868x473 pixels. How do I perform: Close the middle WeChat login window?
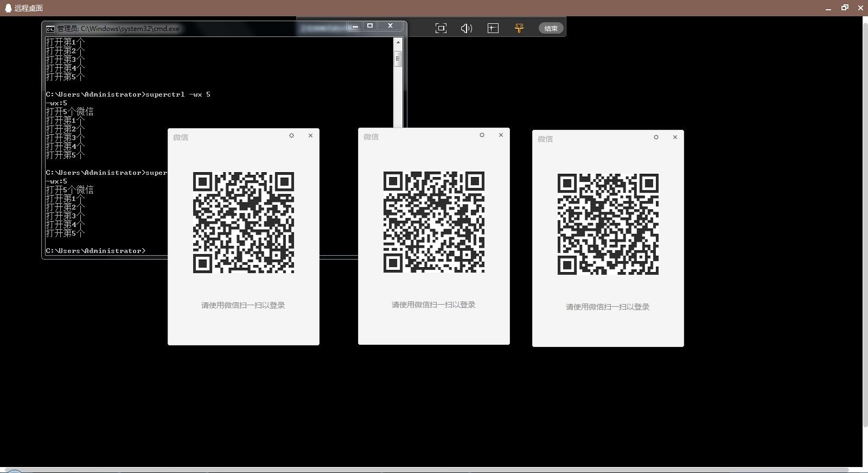501,135
